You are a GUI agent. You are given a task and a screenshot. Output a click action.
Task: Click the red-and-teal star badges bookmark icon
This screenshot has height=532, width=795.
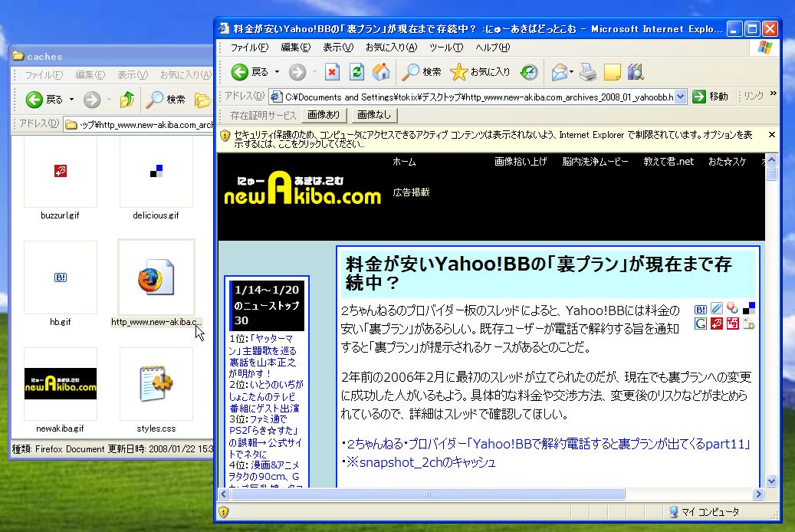pos(732,308)
